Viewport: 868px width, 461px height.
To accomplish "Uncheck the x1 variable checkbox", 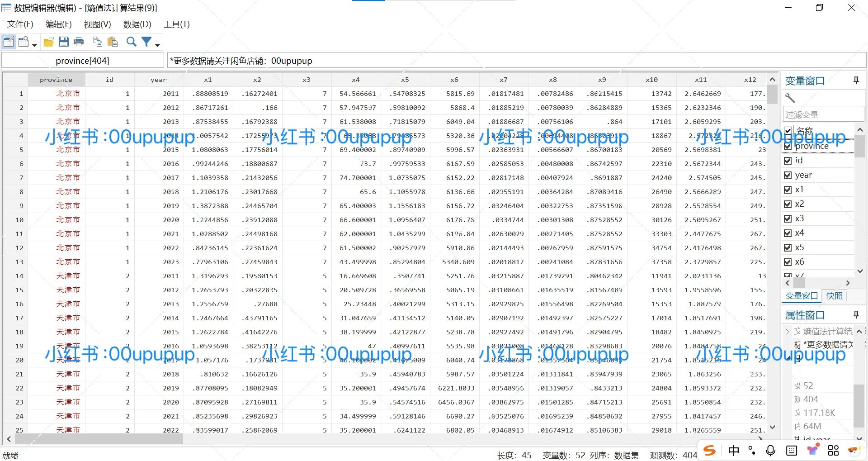I will tap(788, 190).
